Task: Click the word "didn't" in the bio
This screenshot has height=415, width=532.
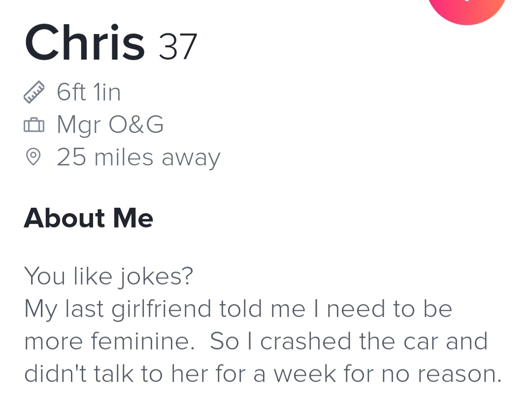Action: 54,374
